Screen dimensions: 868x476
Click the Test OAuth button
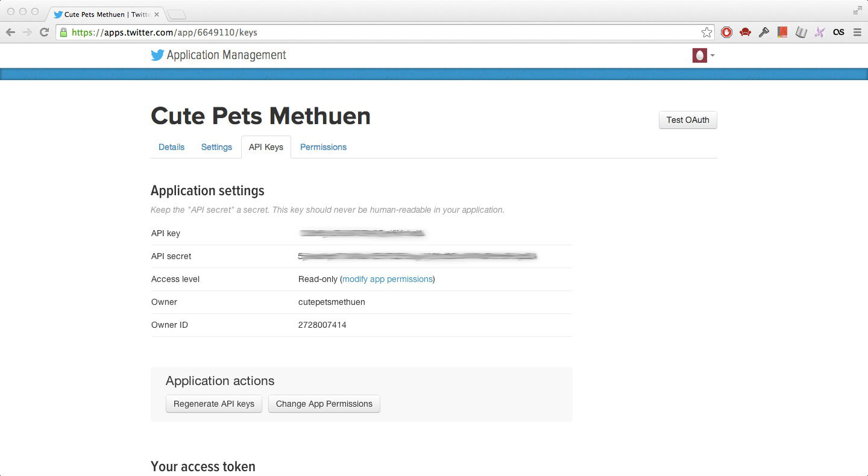688,120
